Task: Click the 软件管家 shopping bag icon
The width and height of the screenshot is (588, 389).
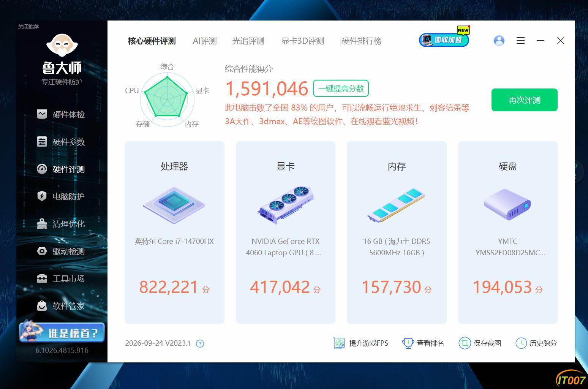Action: pyautogui.click(x=42, y=306)
